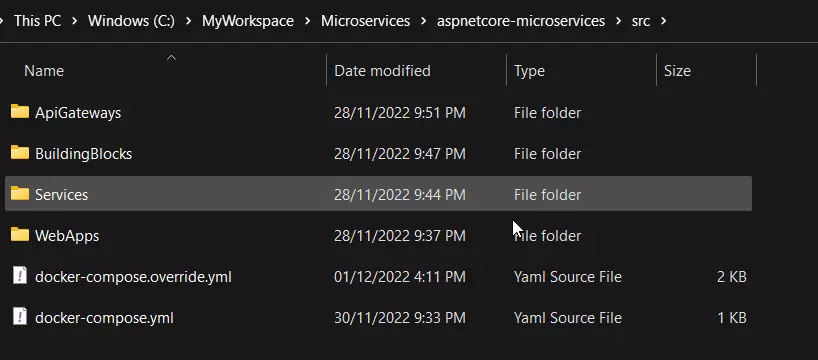818x360 pixels.
Task: Select the ApiGateways folder icon
Action: [x=20, y=112]
